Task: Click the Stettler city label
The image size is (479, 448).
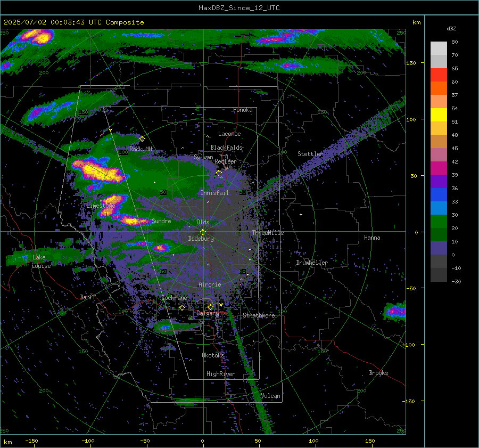Action: click(310, 154)
